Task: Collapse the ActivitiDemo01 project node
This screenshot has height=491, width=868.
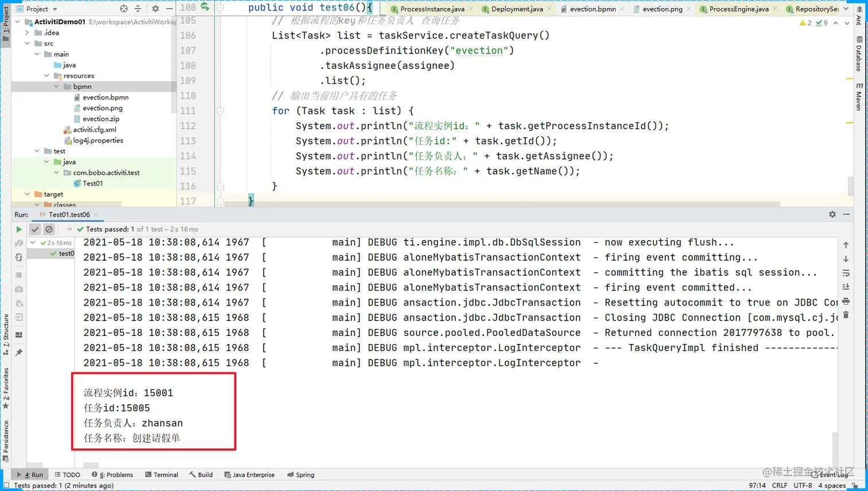Action: [x=18, y=22]
